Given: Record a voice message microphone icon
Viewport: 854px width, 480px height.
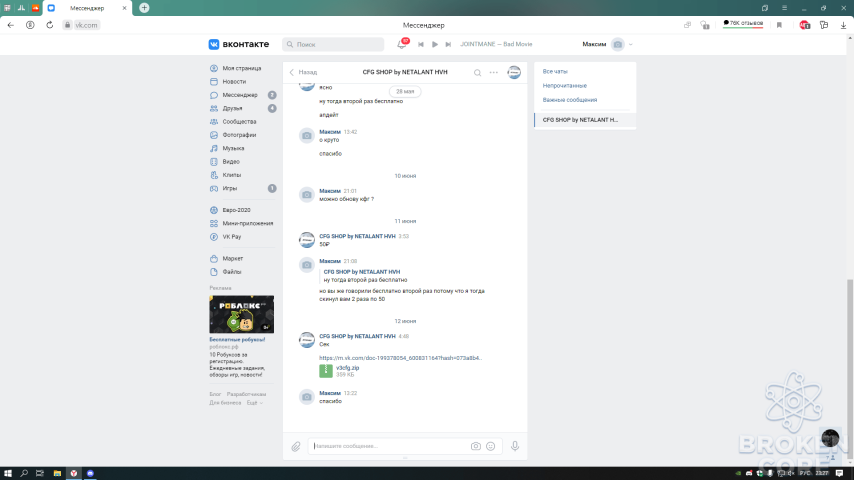Looking at the screenshot, I should [515, 446].
